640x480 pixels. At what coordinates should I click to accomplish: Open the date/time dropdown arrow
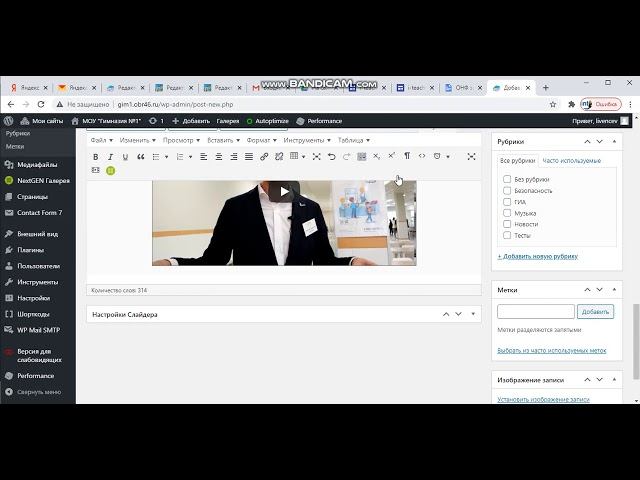click(448, 157)
